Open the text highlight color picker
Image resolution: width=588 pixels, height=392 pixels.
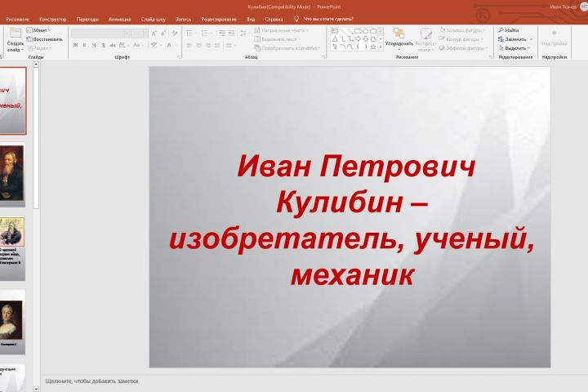(x=154, y=45)
